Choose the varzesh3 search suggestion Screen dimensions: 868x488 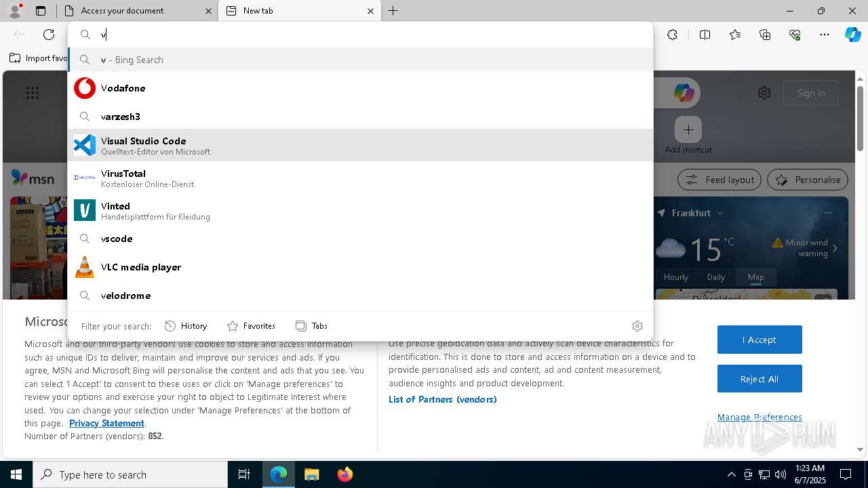point(360,117)
